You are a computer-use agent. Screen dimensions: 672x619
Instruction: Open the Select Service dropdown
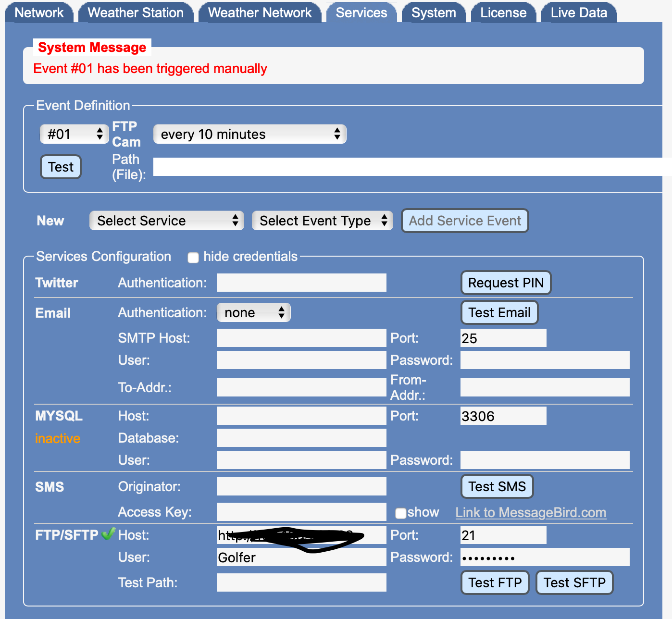166,221
